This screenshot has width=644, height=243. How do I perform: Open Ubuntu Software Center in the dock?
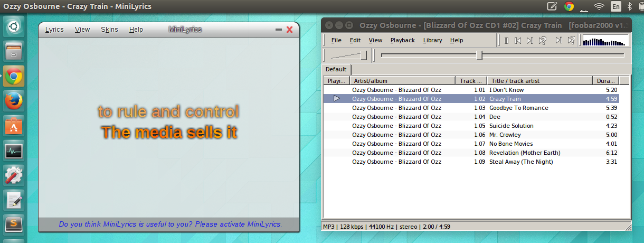click(14, 127)
